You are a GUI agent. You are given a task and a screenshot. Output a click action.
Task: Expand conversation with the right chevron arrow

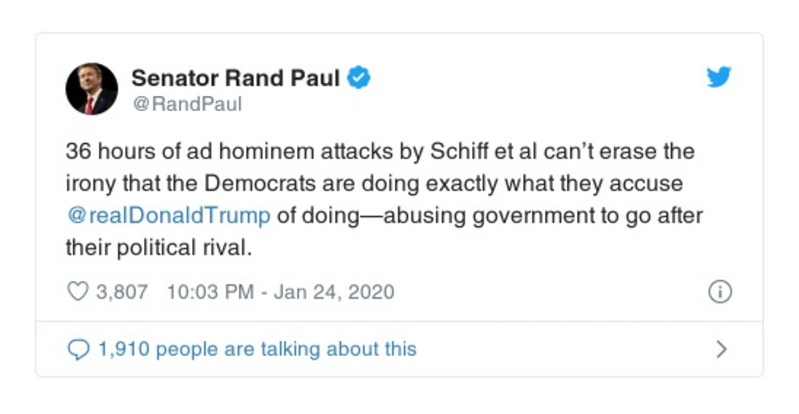click(x=721, y=349)
